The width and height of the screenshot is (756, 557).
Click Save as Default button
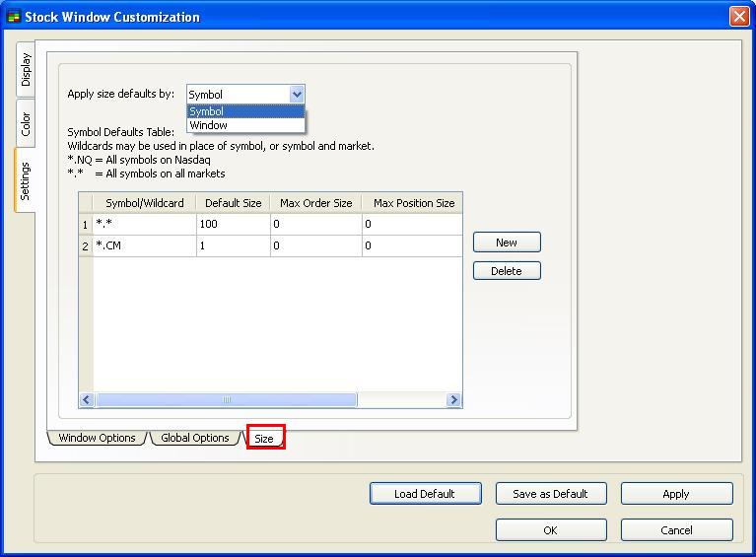pos(550,494)
